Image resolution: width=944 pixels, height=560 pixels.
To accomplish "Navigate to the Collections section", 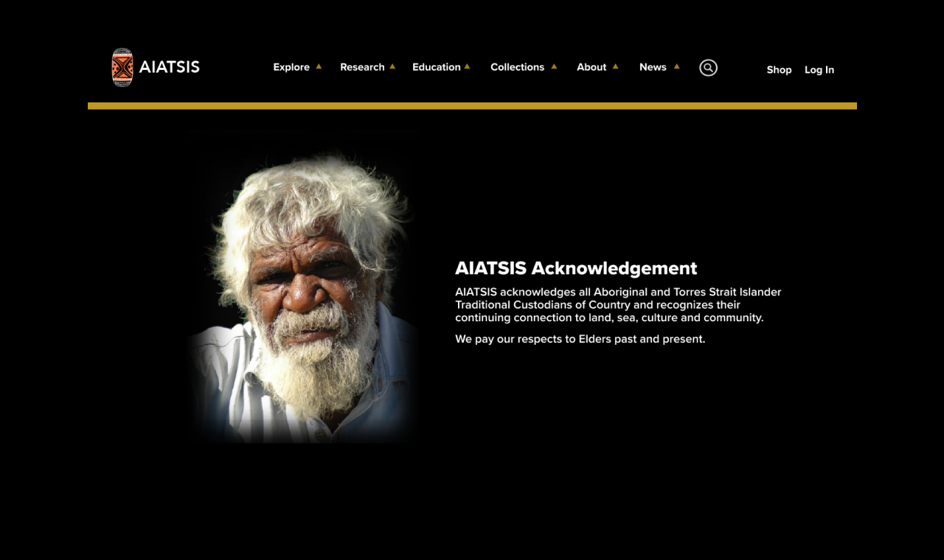I will [517, 67].
